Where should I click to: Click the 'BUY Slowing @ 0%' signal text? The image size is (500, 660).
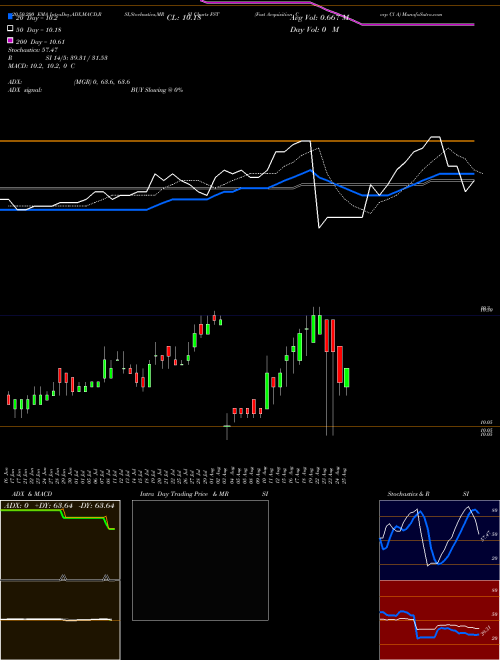(x=157, y=90)
